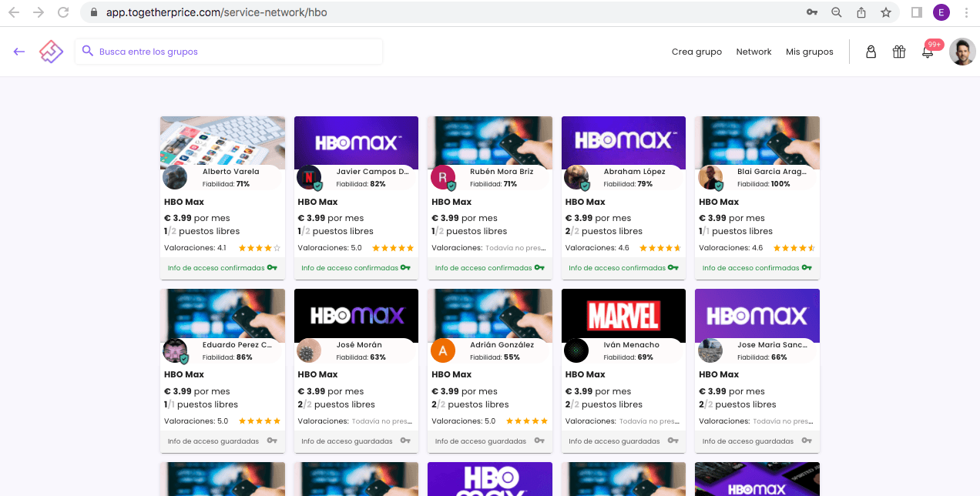Click Eduardo Perez's avatar
Image resolution: width=980 pixels, height=496 pixels.
(x=175, y=350)
